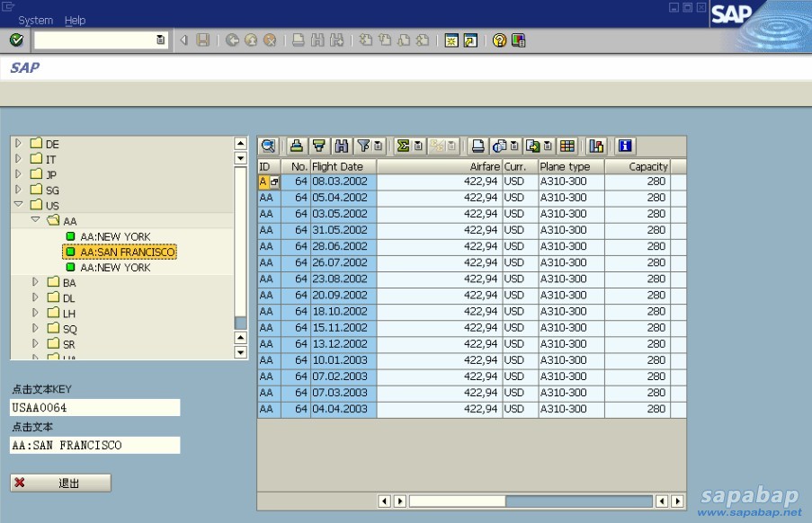Collapse the US folder node
Viewport: 812px width, 523px height.
(18, 204)
